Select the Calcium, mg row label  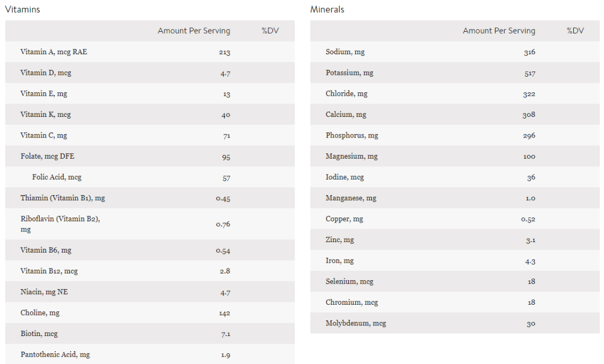coord(346,115)
